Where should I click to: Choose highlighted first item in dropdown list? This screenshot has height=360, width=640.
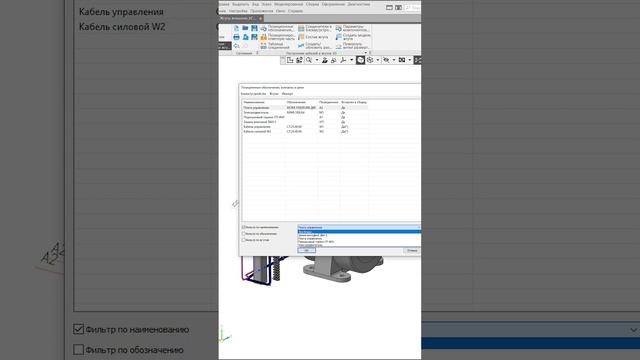359,232
